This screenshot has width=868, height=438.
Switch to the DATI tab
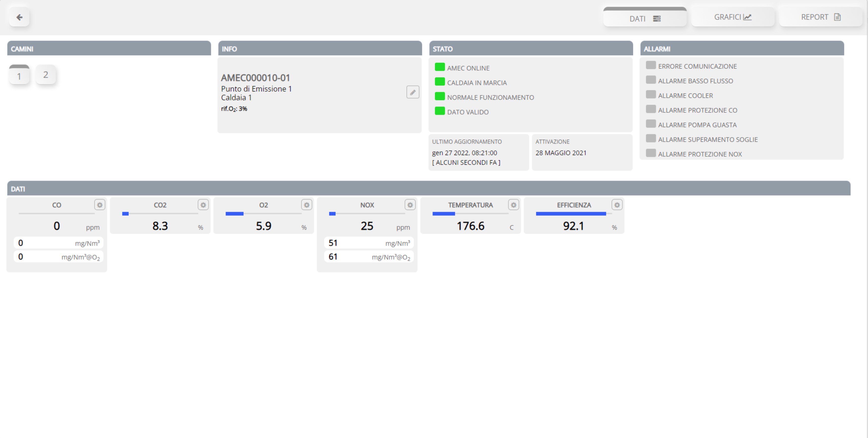click(x=645, y=17)
